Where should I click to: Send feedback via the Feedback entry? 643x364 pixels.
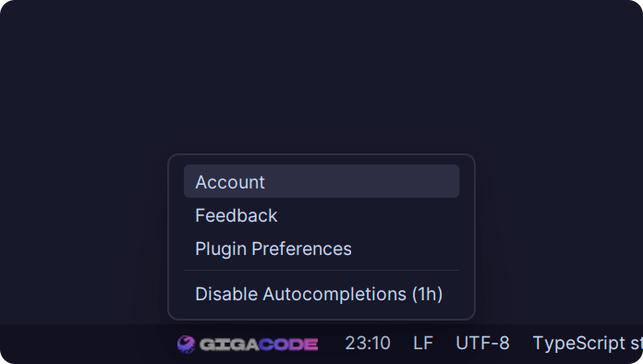(x=321, y=215)
